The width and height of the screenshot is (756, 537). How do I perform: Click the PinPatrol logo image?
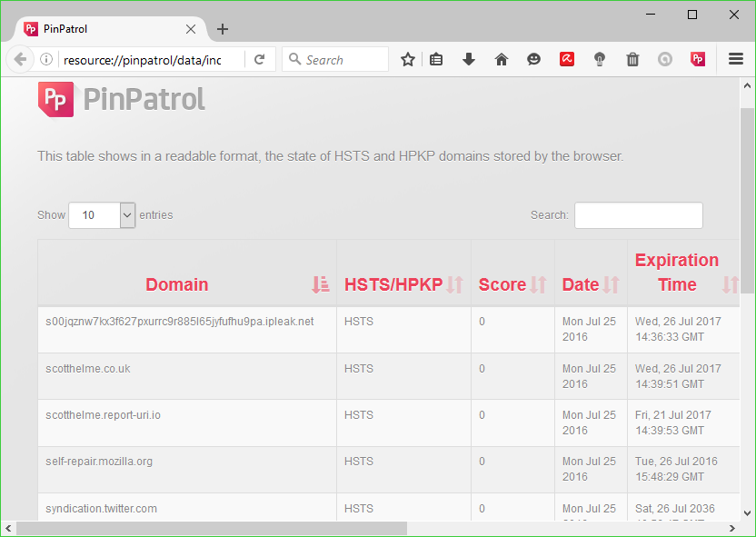(122, 99)
